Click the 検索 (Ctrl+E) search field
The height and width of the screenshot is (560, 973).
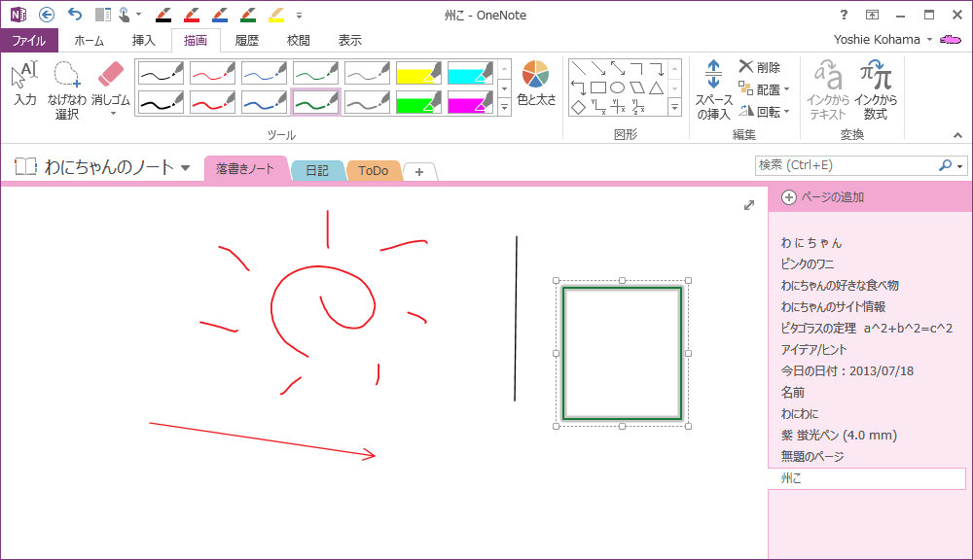pyautogui.click(x=847, y=165)
